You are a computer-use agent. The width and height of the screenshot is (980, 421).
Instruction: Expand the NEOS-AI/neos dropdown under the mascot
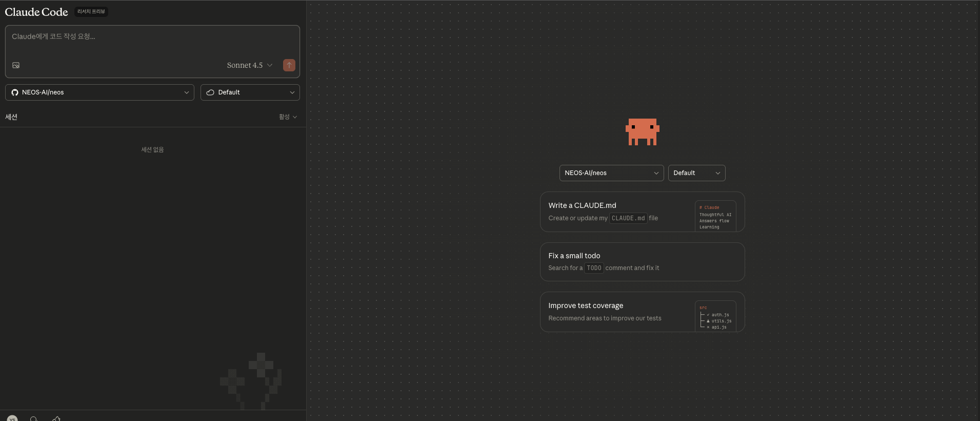coord(611,173)
